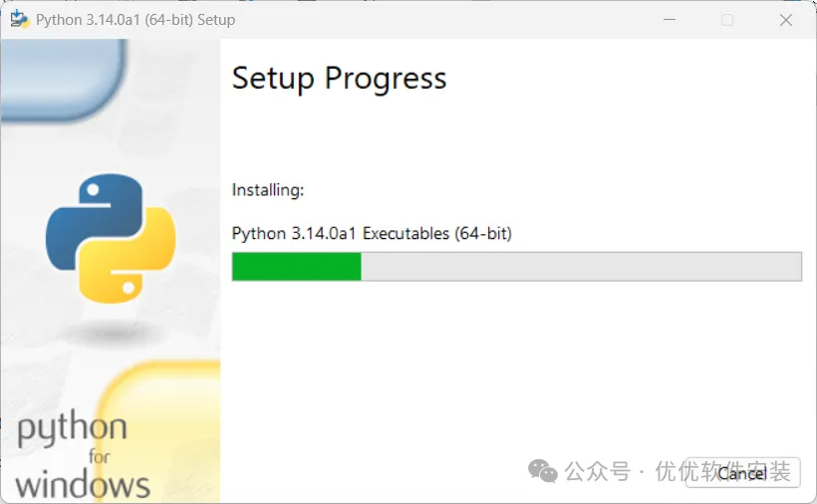
Task: Click the "Setup Progress" heading
Action: [x=339, y=79]
